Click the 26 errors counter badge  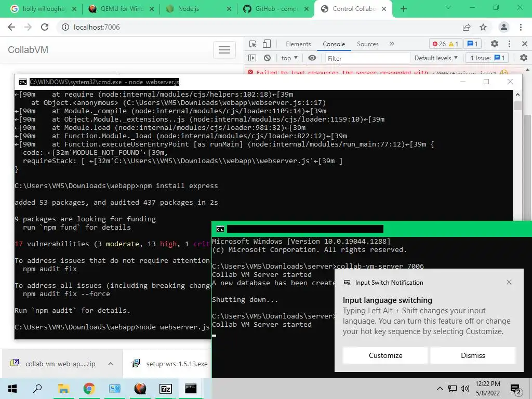[x=445, y=44]
